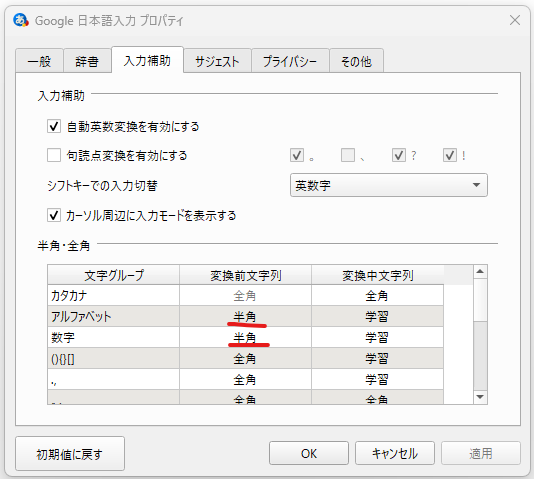Confirm with the OK button
This screenshot has height=479, width=534.
pyautogui.click(x=309, y=453)
